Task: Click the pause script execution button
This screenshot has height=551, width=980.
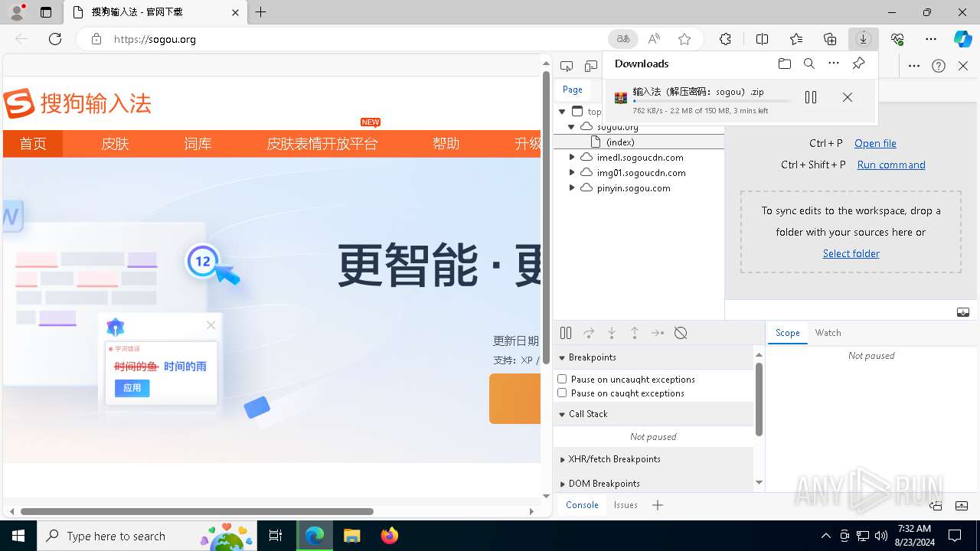Action: point(566,333)
